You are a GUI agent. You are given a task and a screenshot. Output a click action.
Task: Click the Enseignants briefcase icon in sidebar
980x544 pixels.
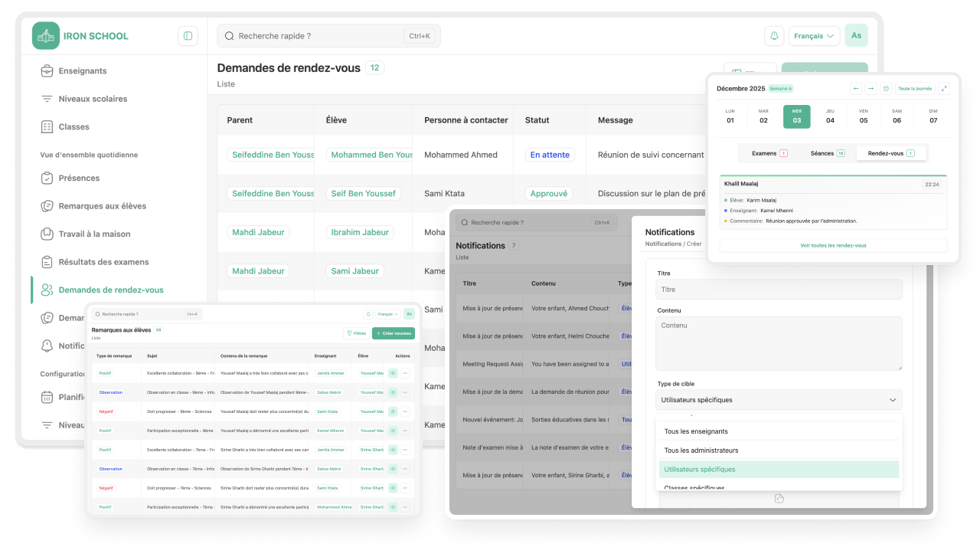(47, 71)
